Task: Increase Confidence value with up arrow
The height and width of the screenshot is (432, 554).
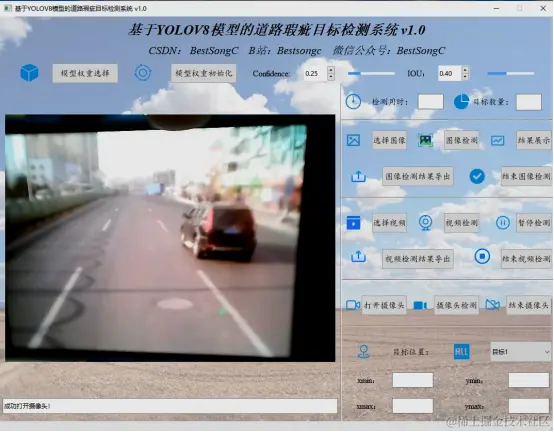Action: pos(331,70)
